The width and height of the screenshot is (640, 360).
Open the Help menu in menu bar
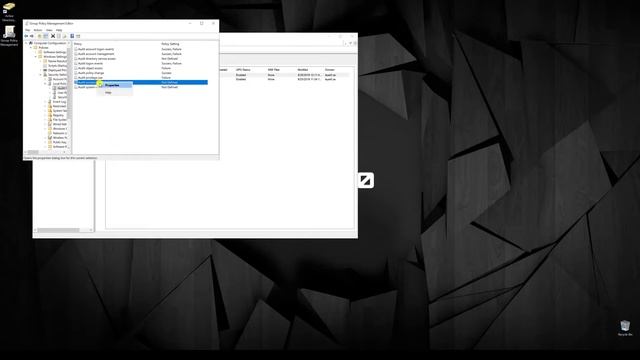[x=59, y=30]
